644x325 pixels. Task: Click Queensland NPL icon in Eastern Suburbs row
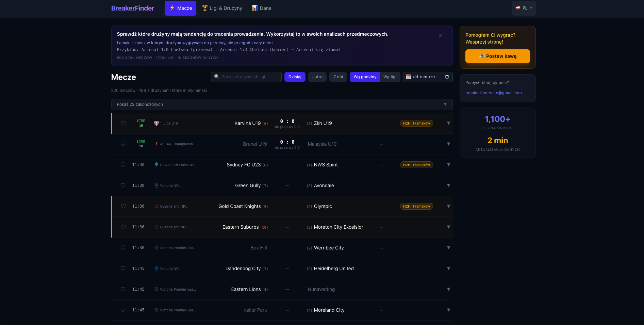156,227
